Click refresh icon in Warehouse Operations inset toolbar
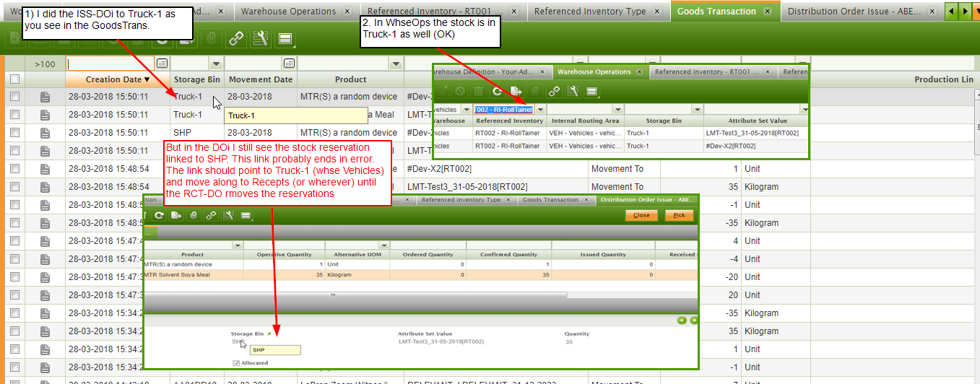The height and width of the screenshot is (384, 980). click(497, 92)
